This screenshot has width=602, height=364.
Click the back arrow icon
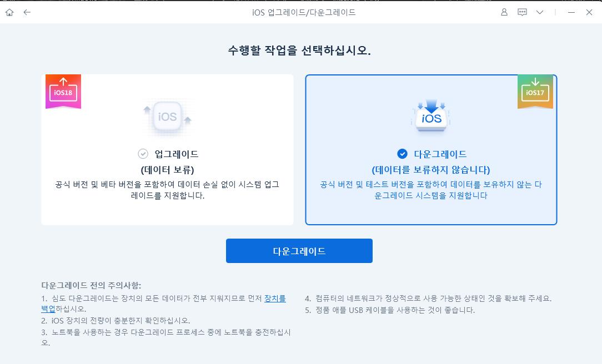point(27,12)
